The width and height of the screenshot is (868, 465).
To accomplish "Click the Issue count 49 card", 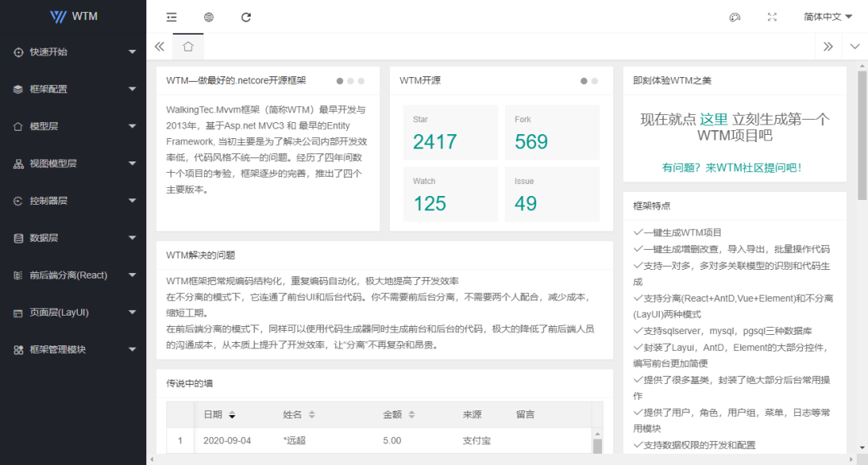I will 552,194.
